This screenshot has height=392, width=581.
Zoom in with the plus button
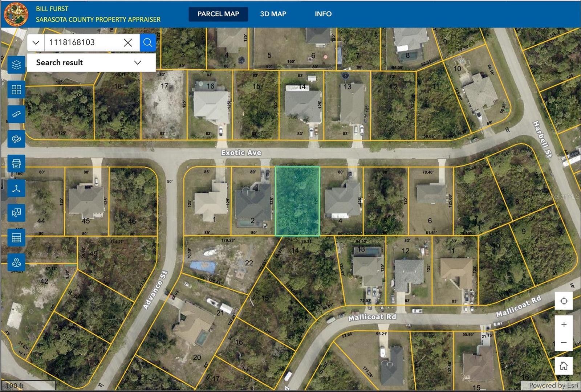(564, 324)
